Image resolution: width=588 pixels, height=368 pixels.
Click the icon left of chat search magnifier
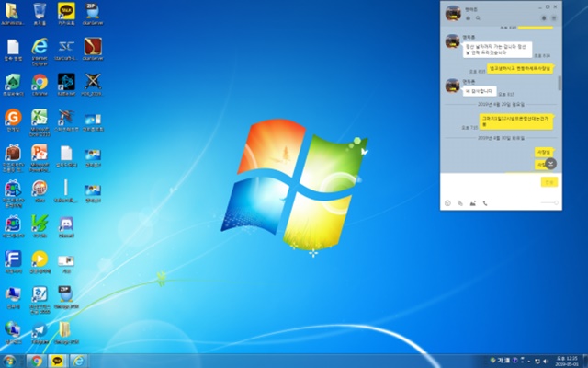coord(468,18)
